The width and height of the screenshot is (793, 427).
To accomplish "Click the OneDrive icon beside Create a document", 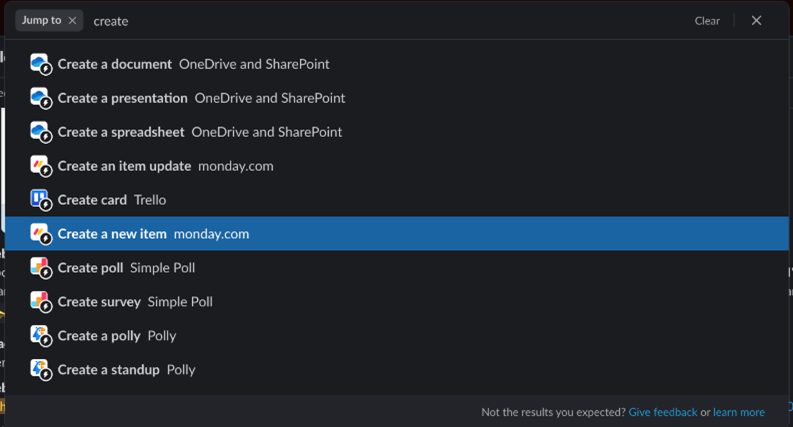I will pyautogui.click(x=40, y=65).
